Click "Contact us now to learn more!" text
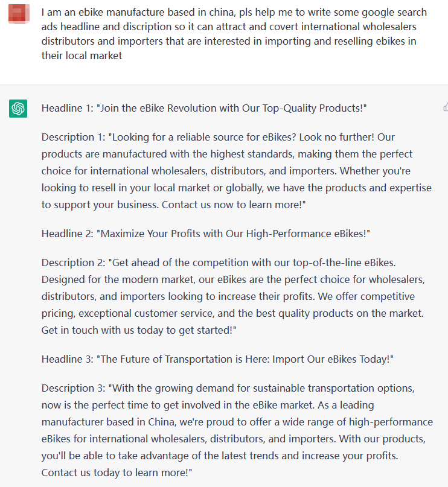 point(234,205)
